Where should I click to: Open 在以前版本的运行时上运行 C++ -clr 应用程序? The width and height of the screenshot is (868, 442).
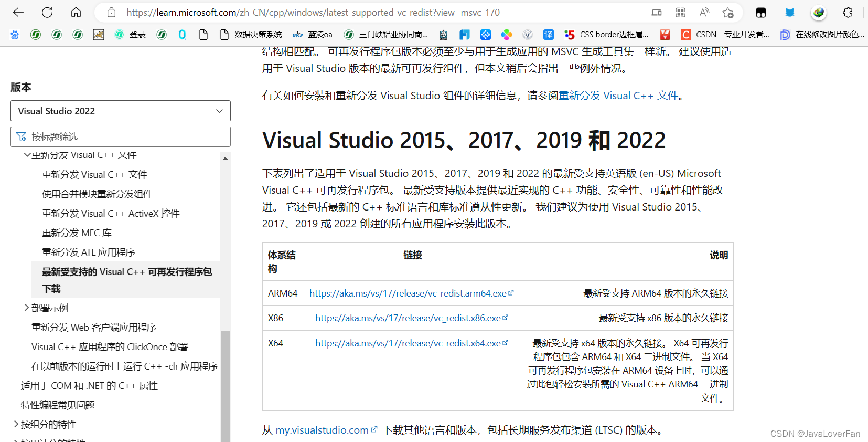click(x=124, y=366)
